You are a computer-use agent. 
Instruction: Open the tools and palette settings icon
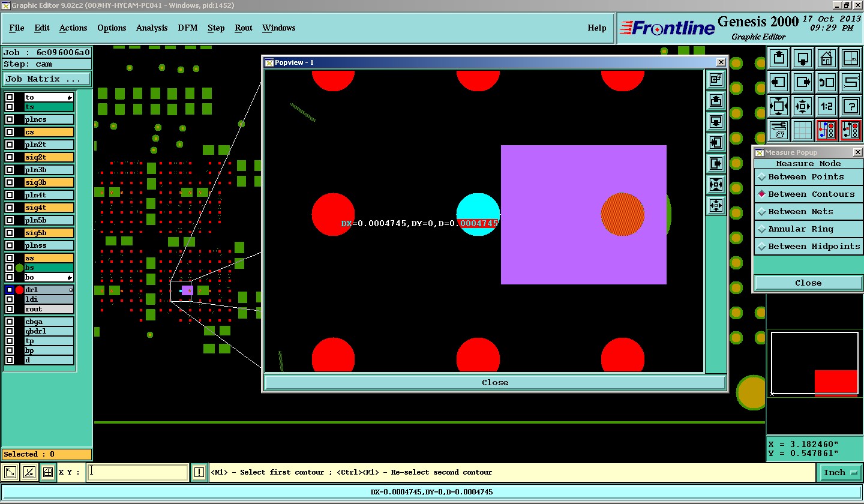point(779,130)
